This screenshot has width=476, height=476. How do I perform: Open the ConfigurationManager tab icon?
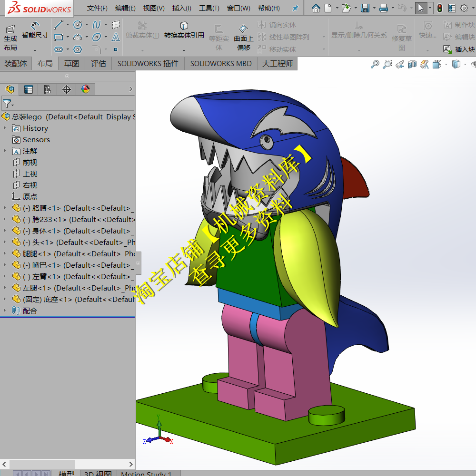point(48,89)
